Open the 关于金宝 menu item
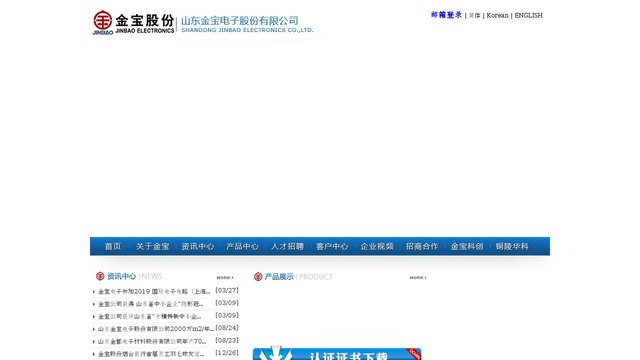Viewport: 640px width, 360px height. tap(153, 246)
